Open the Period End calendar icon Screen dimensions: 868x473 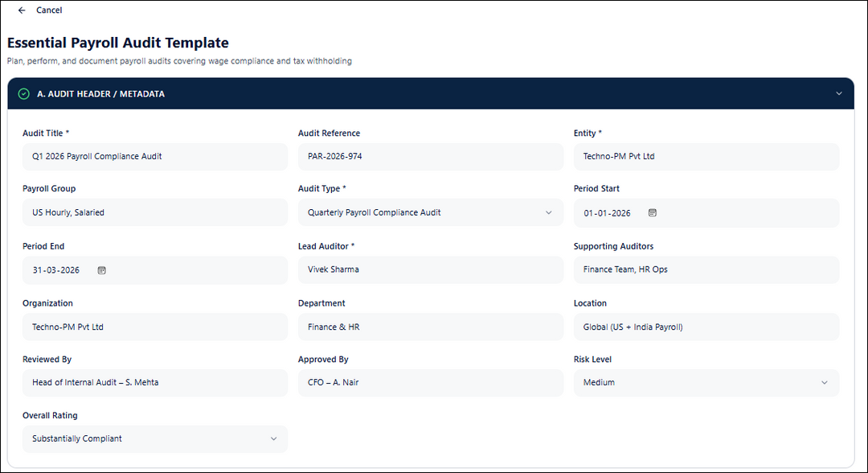click(102, 270)
